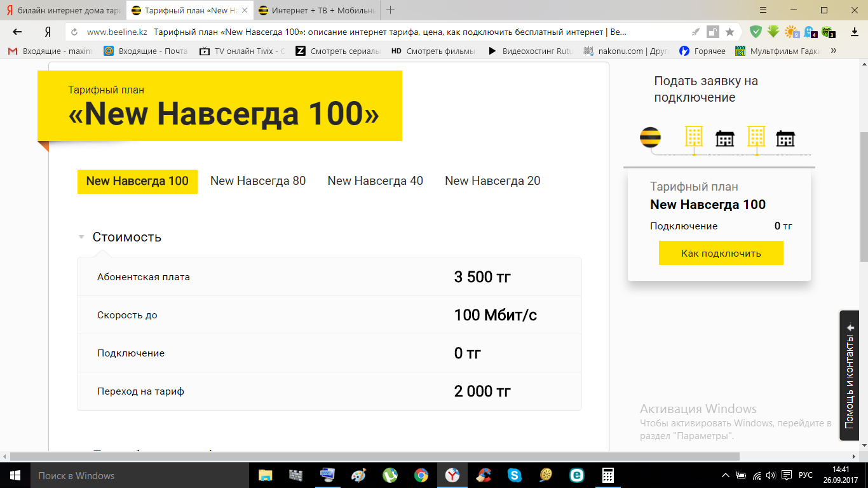This screenshot has height=488, width=868.
Task: Click the horizontal page scrollbar thumb
Action: [374, 456]
